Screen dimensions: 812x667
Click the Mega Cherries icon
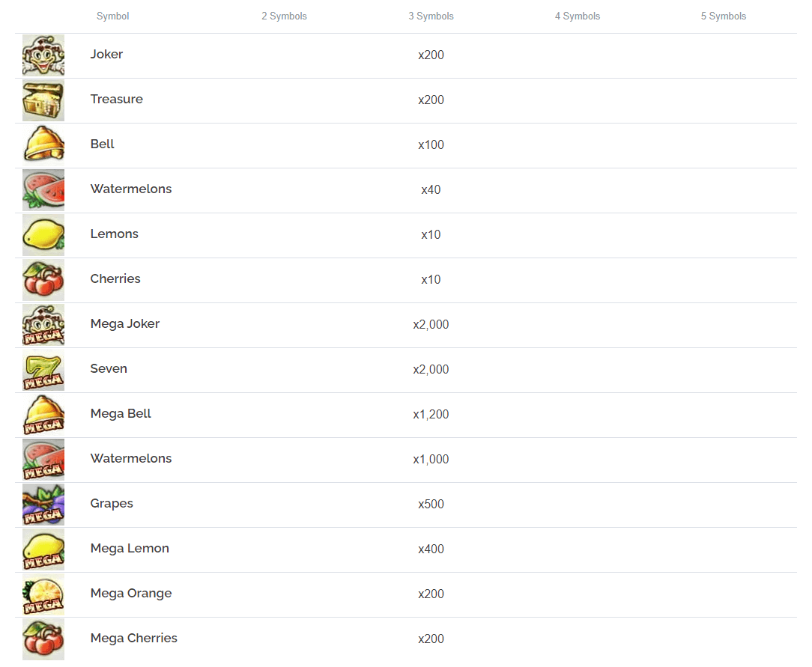coord(43,639)
